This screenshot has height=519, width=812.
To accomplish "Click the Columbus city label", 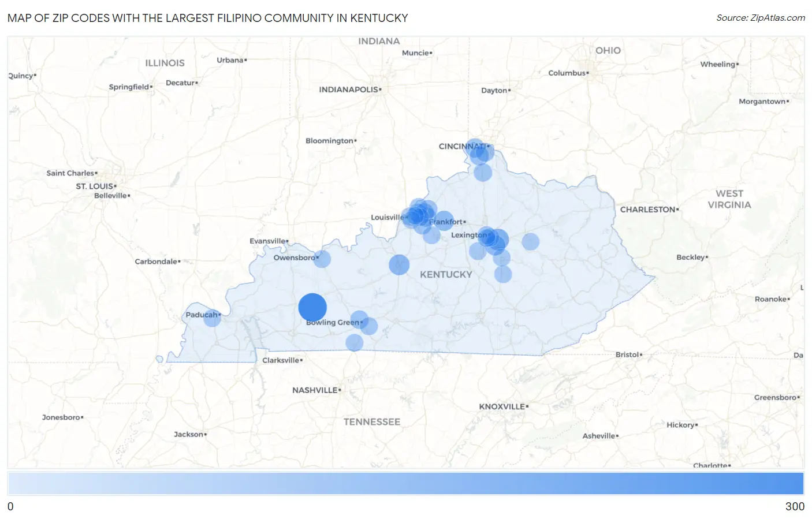I will (x=568, y=73).
